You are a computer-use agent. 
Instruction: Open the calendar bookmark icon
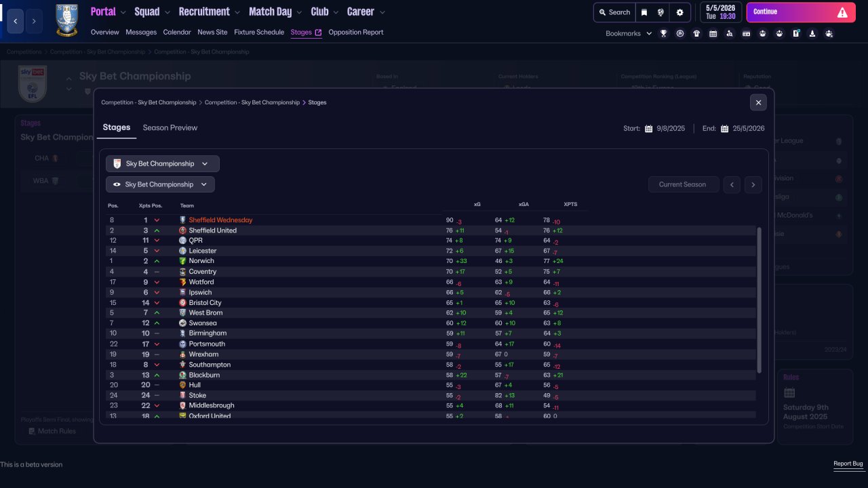coord(713,33)
